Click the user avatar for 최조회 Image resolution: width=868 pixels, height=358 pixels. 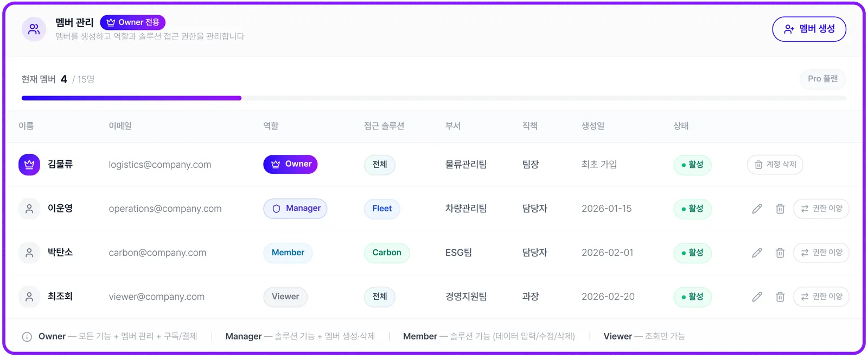(29, 297)
